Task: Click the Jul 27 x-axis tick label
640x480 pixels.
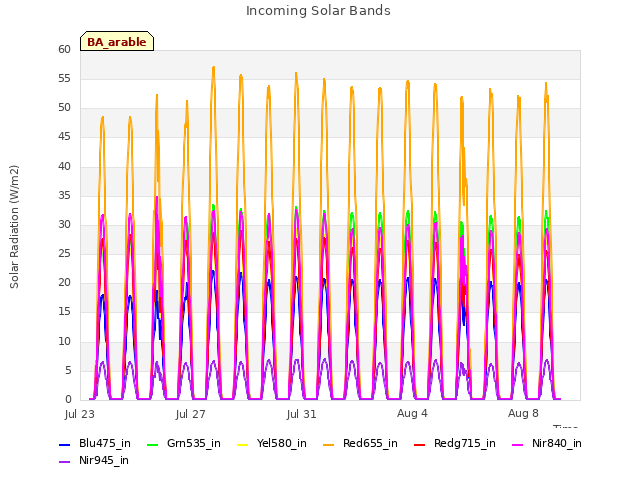Action: tap(191, 414)
